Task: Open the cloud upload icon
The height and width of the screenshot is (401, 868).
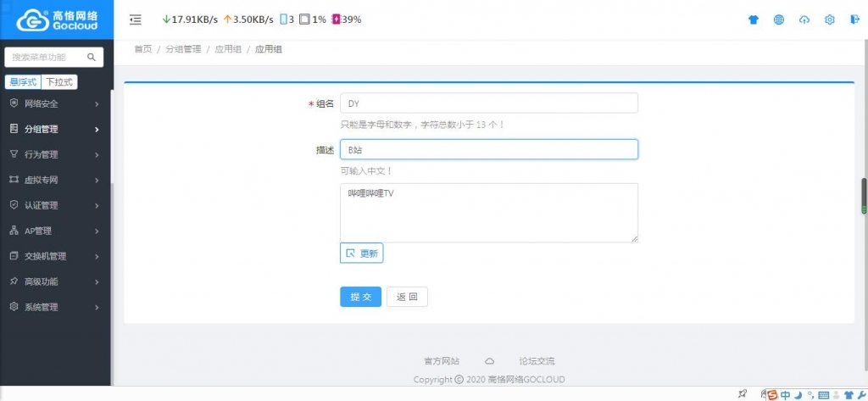Action: pos(804,19)
